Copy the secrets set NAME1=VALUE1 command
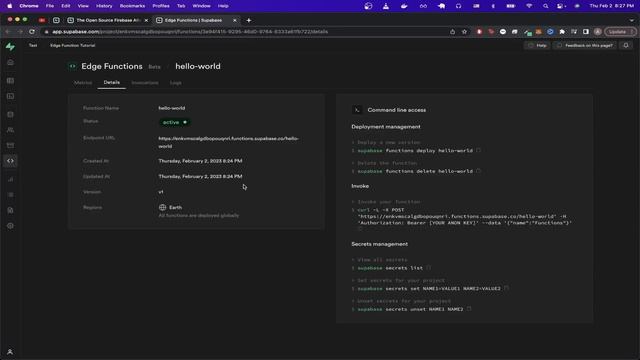640x360 pixels. (506, 288)
